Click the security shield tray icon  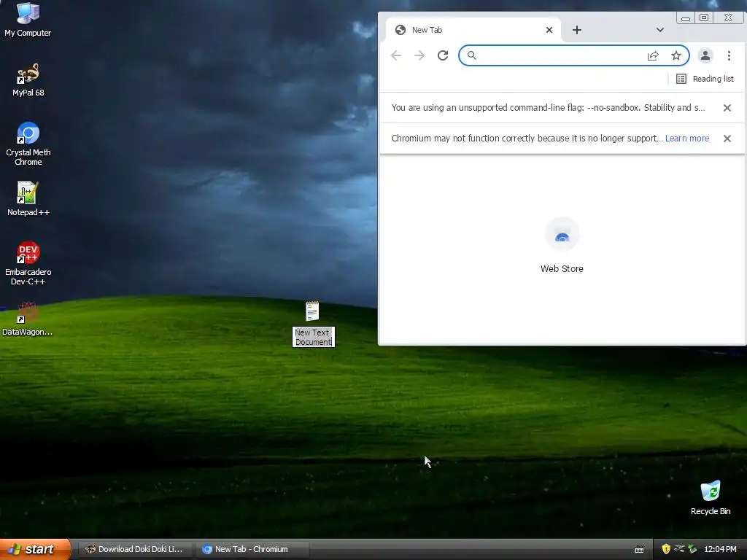tap(666, 549)
